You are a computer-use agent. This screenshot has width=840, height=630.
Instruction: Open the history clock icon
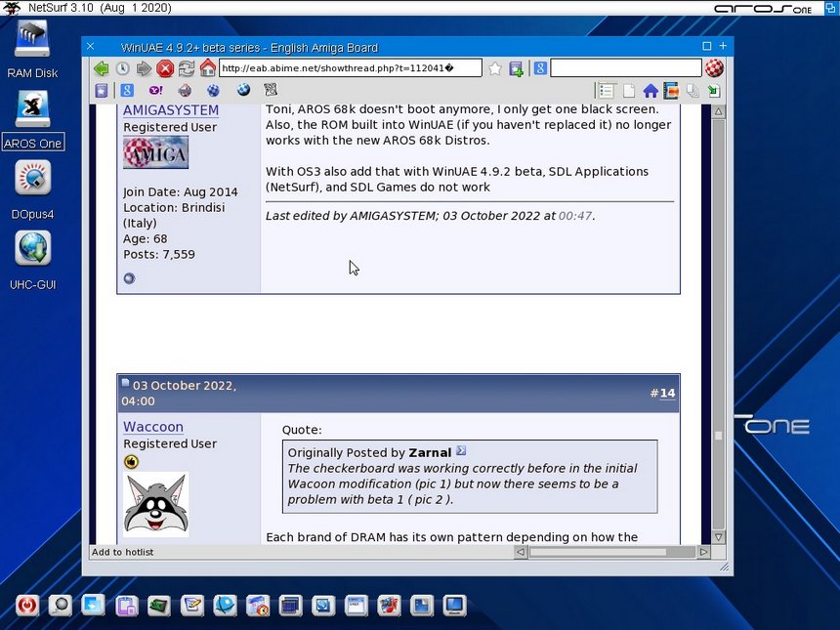click(x=122, y=68)
